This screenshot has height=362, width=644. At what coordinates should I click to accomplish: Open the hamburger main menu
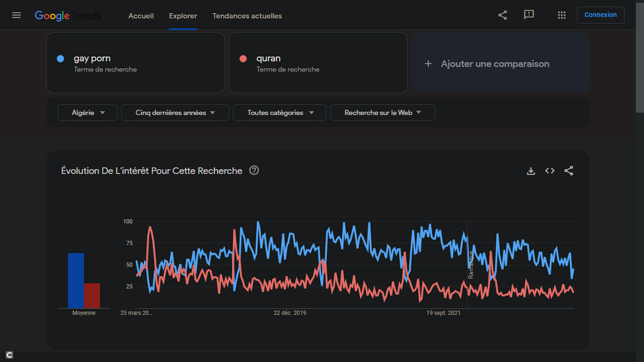[16, 15]
